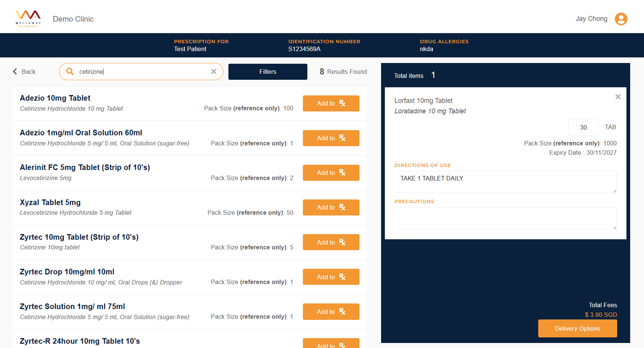Screen dimensions: 644x348
Task: Add Xyzal Tablet 5mg to Rx
Action: click(331, 208)
